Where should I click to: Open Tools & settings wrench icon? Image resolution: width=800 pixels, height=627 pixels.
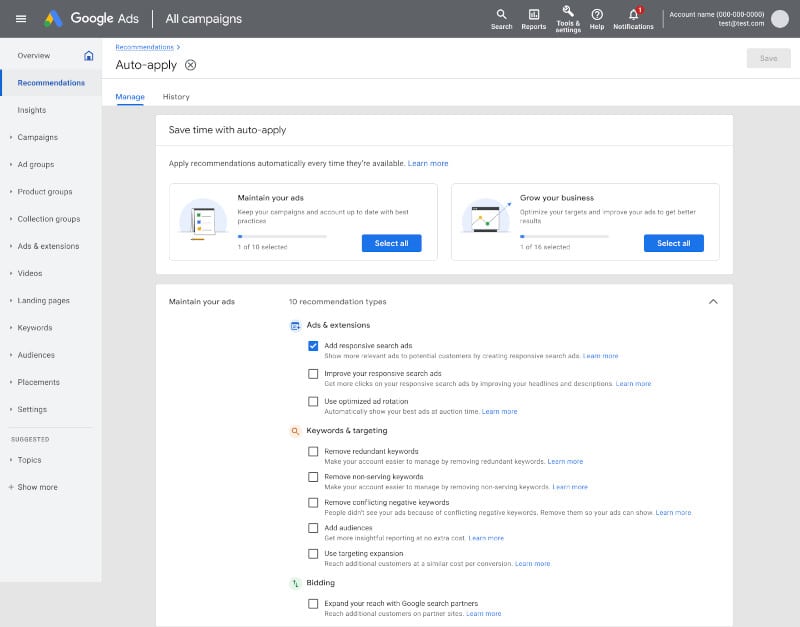568,12
